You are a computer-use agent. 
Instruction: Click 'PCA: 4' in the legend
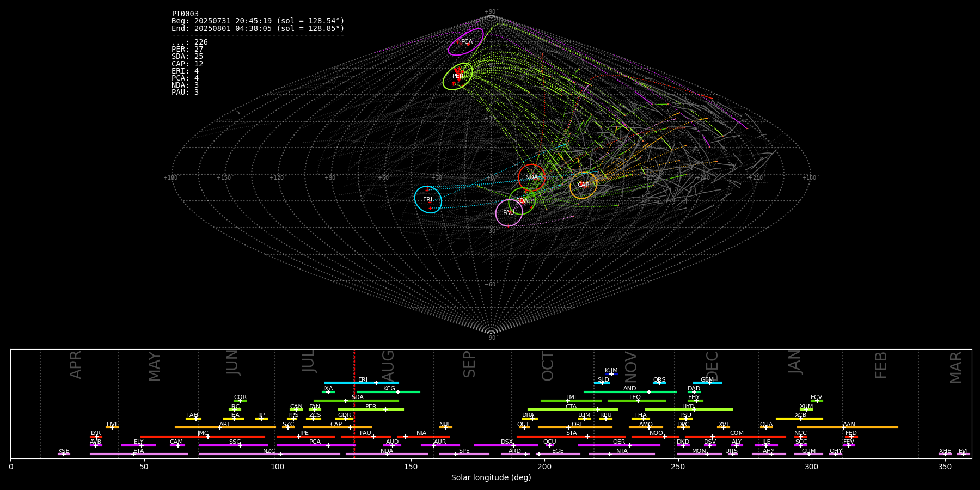point(185,78)
